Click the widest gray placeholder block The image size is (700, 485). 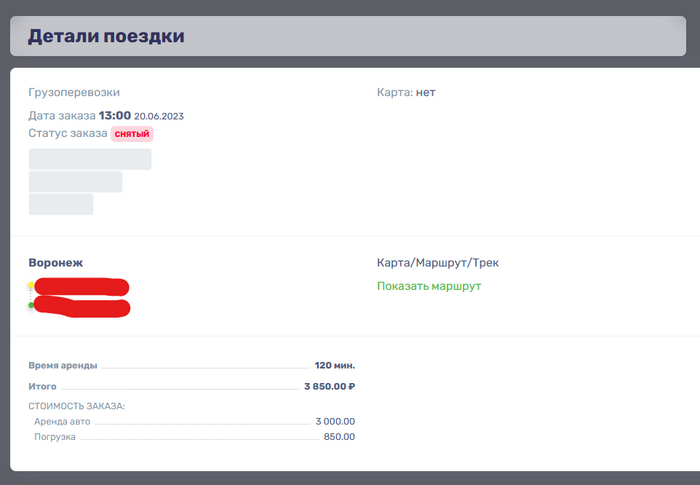coord(90,159)
